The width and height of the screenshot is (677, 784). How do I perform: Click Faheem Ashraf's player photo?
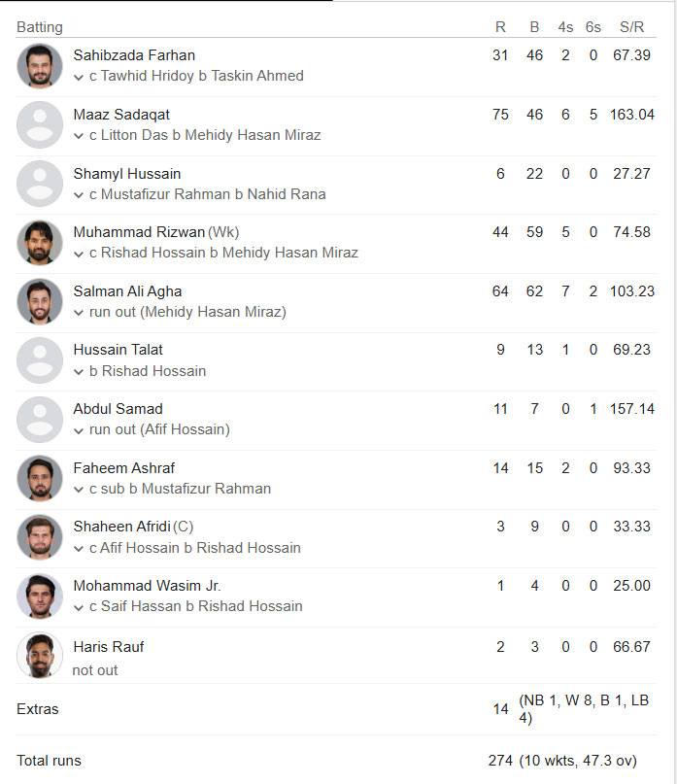[x=40, y=479]
